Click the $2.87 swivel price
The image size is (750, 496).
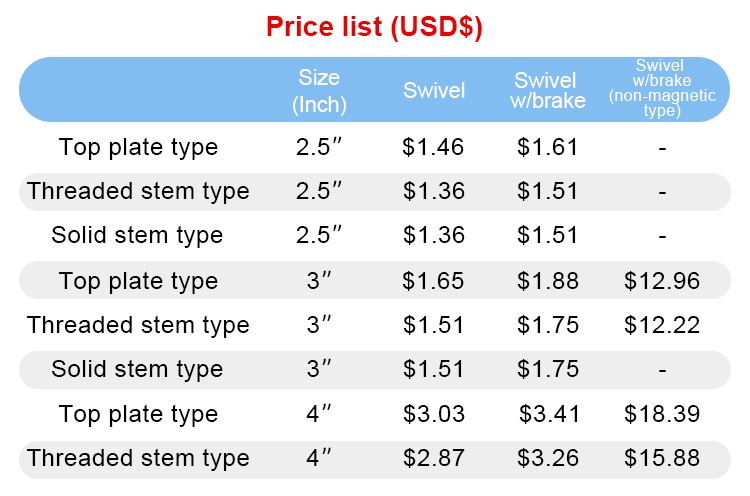pos(433,459)
